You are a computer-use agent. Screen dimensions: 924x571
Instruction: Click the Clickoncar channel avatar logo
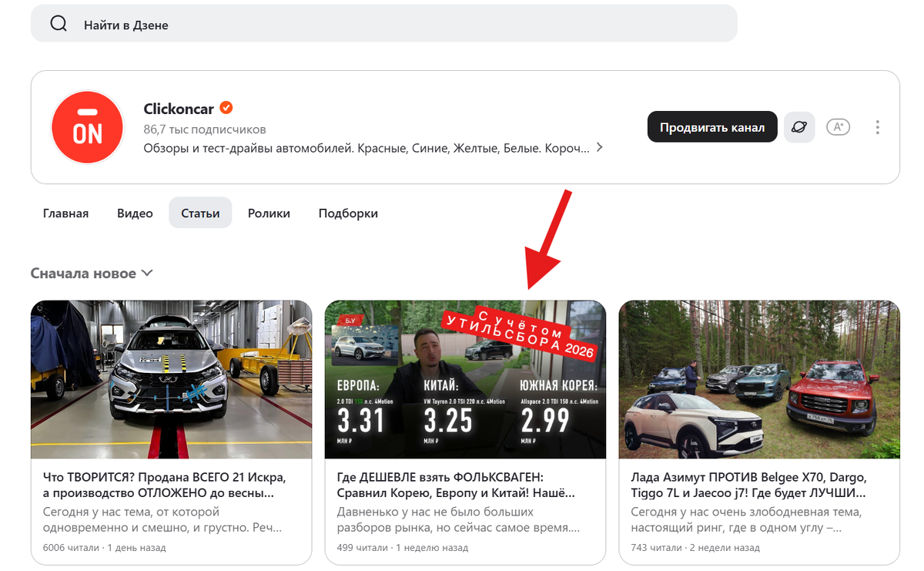point(87,127)
